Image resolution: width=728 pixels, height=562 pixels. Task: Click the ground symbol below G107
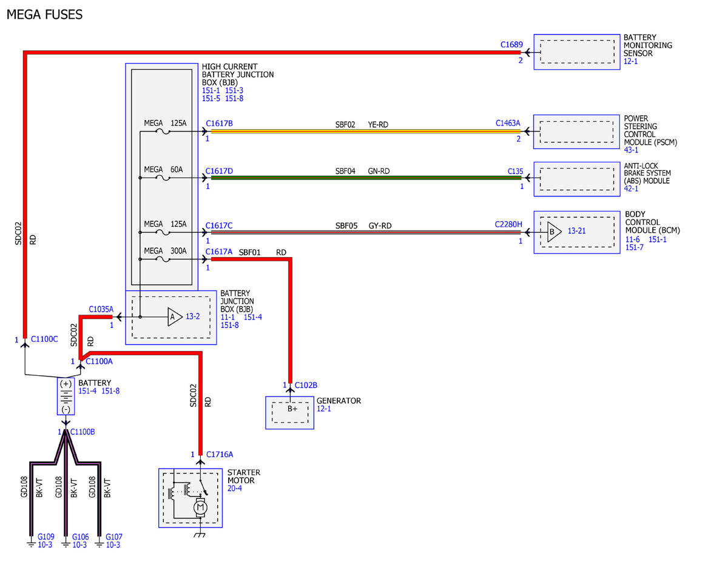tap(99, 544)
